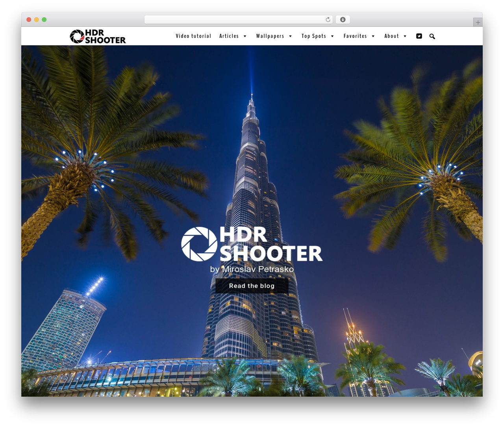Expand the About dropdown arrow

coord(405,36)
